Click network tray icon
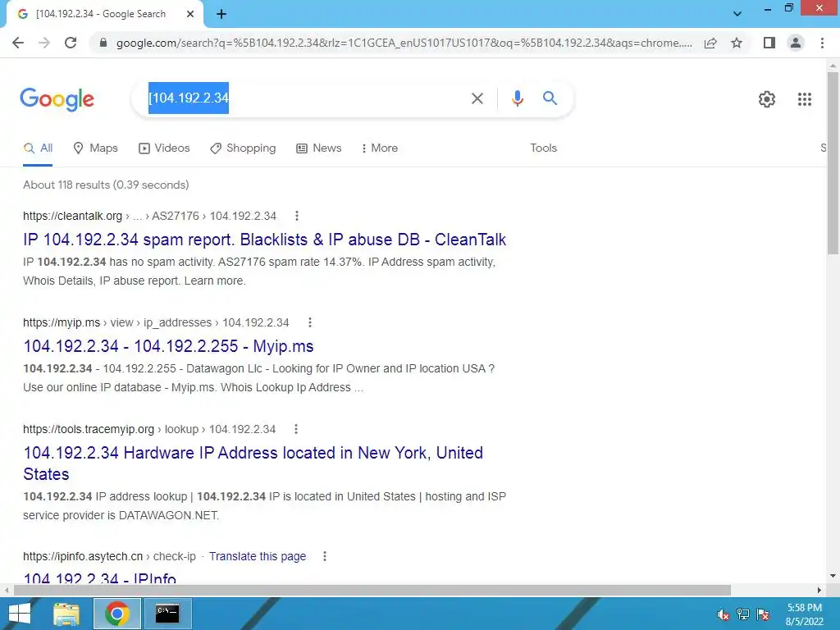Viewport: 840px width, 630px height. click(x=743, y=614)
